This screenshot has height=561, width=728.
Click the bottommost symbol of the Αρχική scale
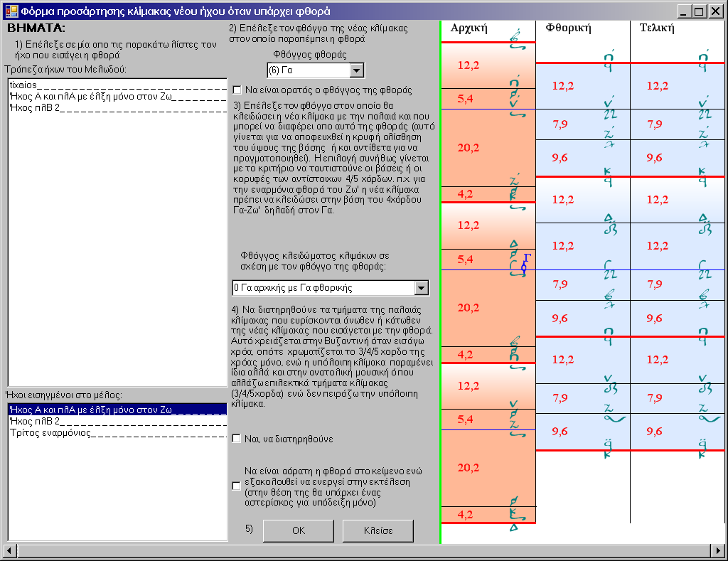pos(513,527)
